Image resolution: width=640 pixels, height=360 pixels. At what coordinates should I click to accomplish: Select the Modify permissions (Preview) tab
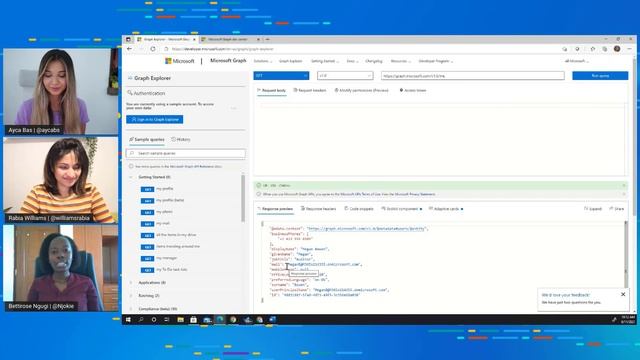(362, 90)
